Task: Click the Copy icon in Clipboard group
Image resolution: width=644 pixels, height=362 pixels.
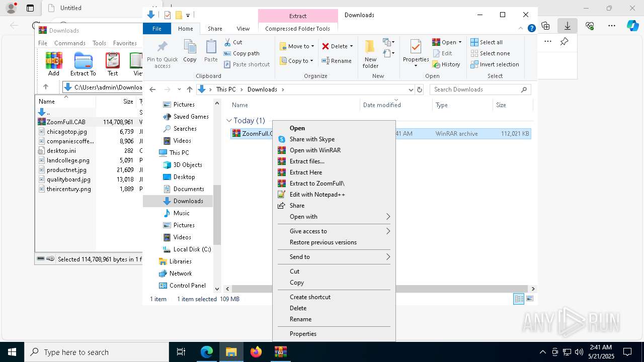Action: (x=190, y=51)
